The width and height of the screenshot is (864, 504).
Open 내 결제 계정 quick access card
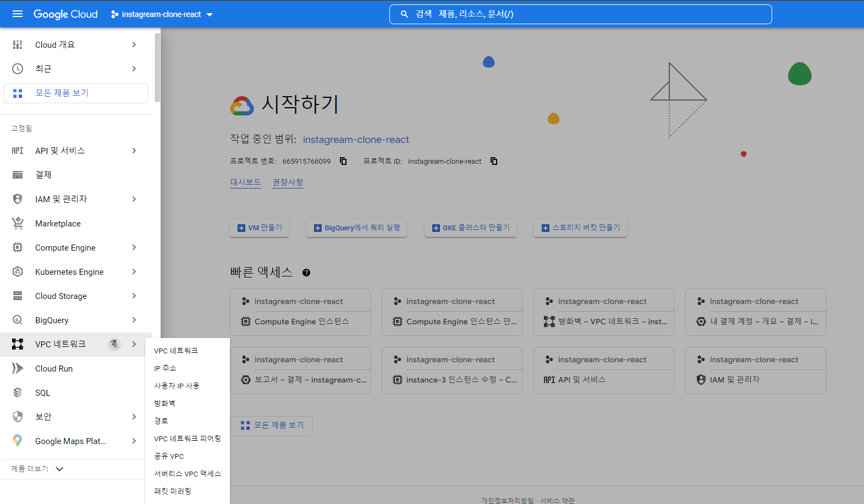point(756,312)
